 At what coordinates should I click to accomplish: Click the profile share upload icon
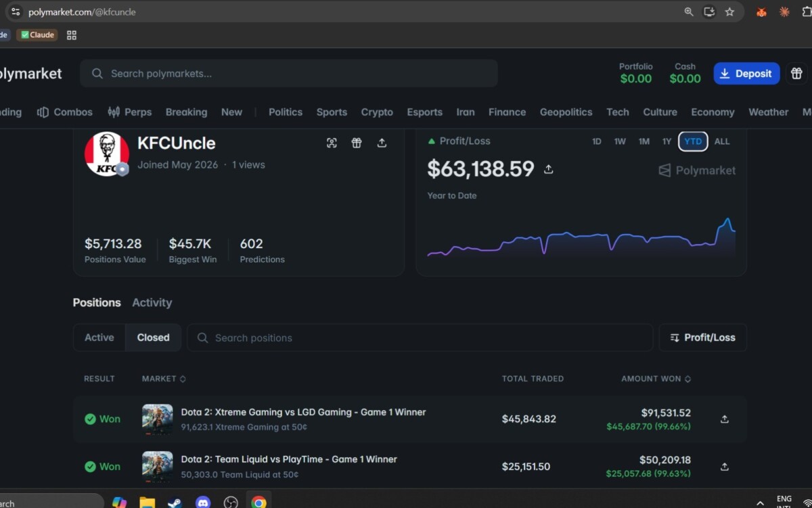coord(382,143)
